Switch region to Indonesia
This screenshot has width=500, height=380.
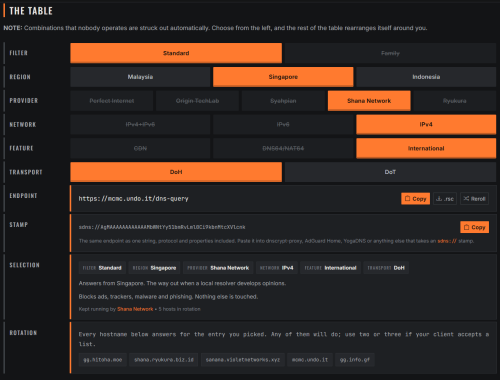click(426, 77)
